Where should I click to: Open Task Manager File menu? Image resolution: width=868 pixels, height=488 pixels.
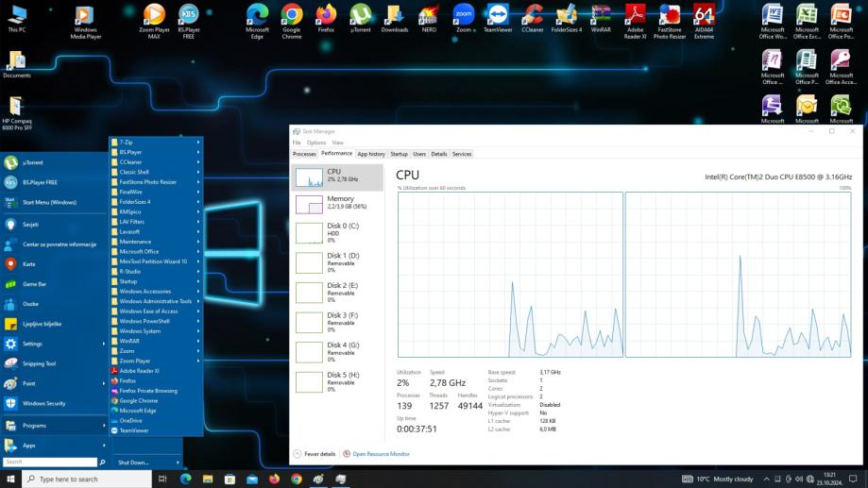[297, 143]
